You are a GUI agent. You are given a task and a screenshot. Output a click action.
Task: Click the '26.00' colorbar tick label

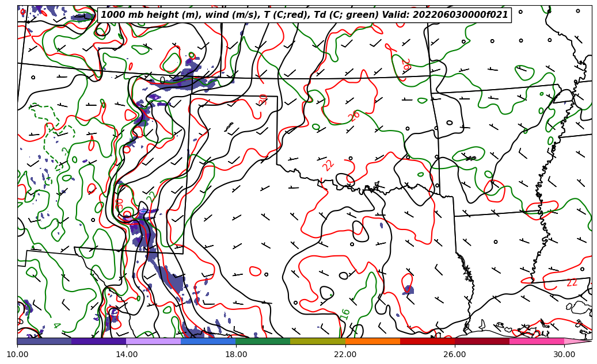click(455, 354)
